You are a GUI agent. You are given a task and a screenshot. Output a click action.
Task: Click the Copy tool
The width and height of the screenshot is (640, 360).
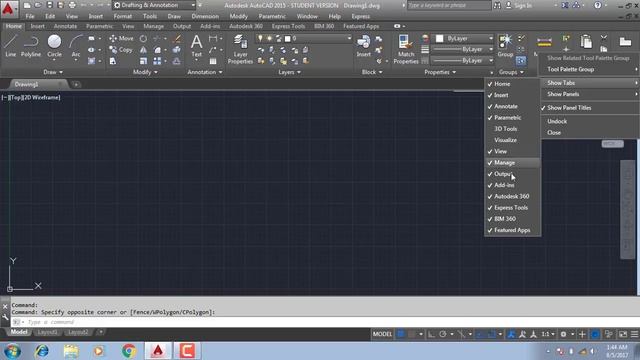pyautogui.click(x=121, y=50)
